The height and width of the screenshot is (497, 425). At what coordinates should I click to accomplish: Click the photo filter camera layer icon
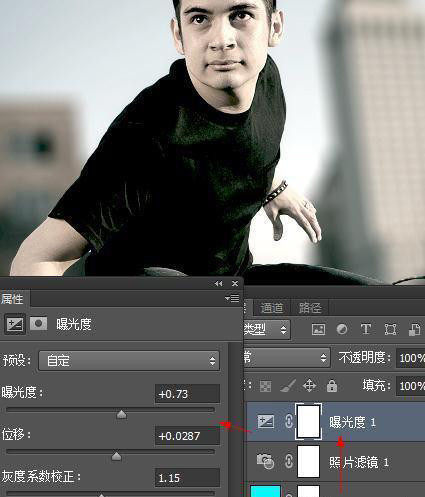265,462
